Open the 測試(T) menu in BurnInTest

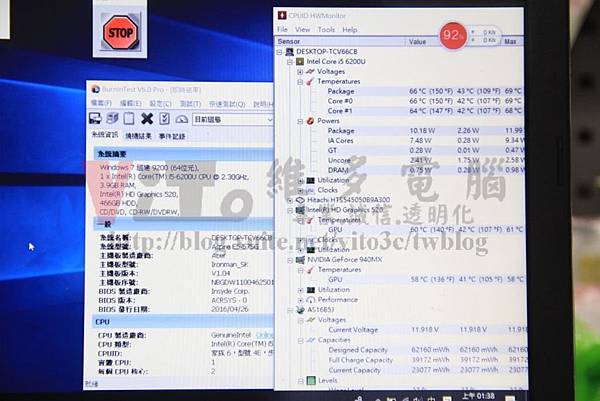(191, 104)
